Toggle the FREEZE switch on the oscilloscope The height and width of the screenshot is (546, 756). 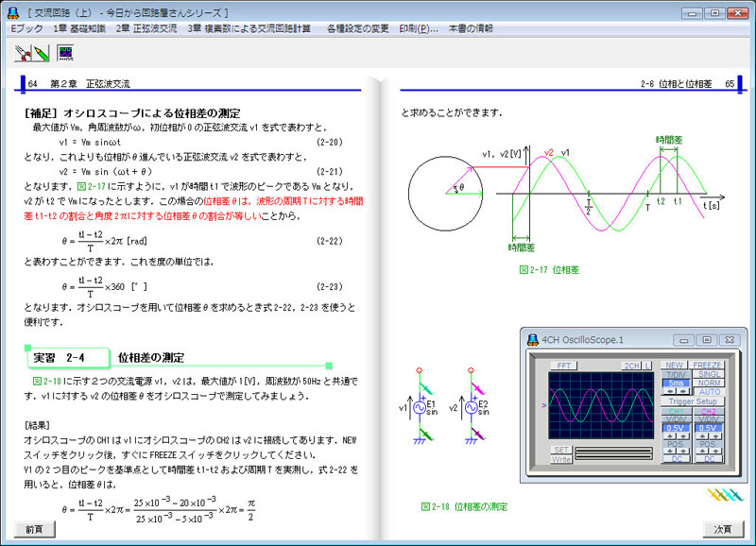pyautogui.click(x=707, y=366)
